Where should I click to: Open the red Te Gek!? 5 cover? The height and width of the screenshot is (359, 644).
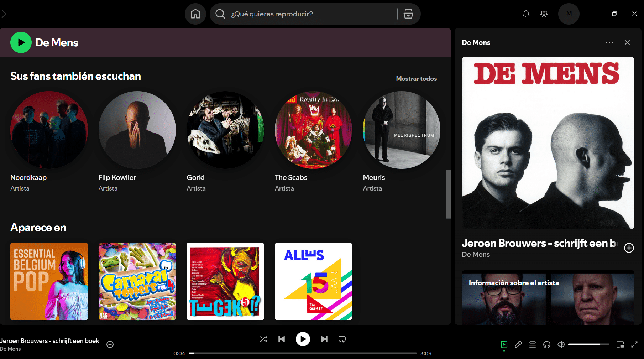pyautogui.click(x=225, y=281)
